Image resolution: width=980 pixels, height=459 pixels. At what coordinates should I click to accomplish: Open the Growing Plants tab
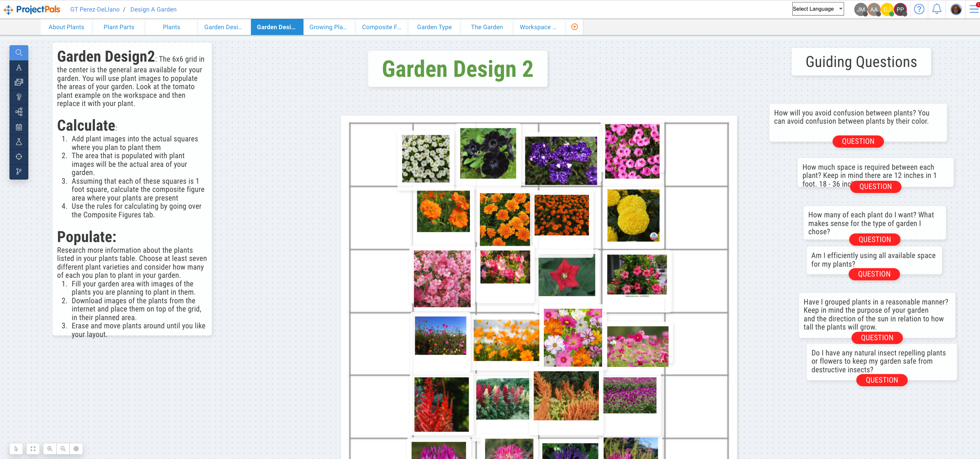tap(329, 27)
